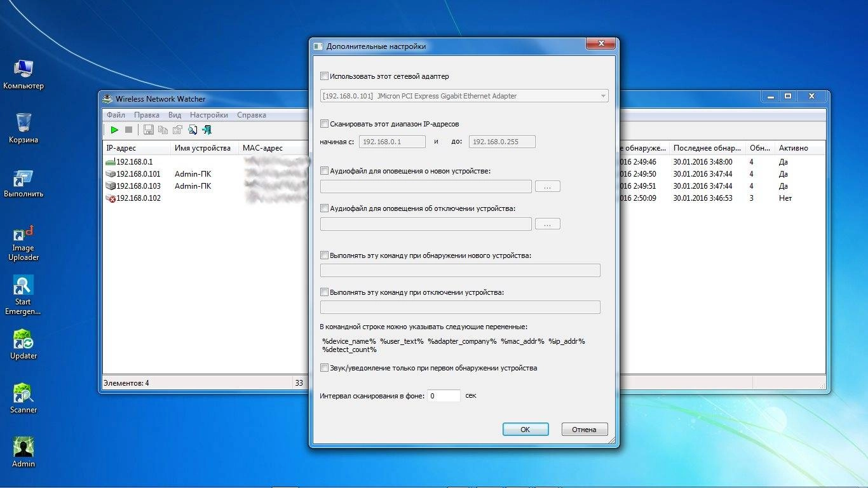The height and width of the screenshot is (488, 868).
Task: Click the 'Нет' active status cell
Action: [x=785, y=198]
